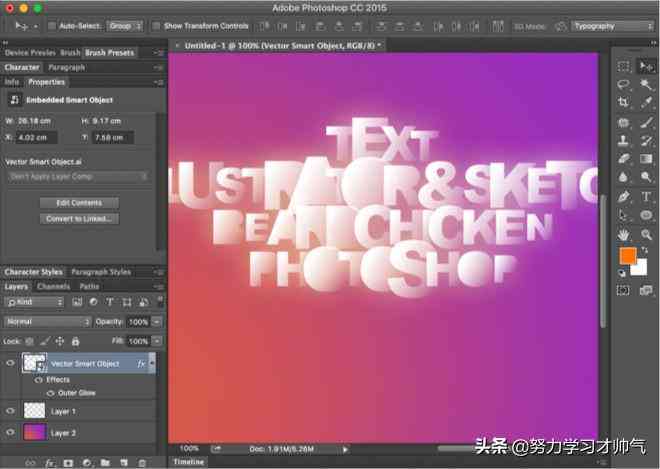This screenshot has width=660, height=469.
Task: Hide the Outer Glow effect
Action: [51, 393]
